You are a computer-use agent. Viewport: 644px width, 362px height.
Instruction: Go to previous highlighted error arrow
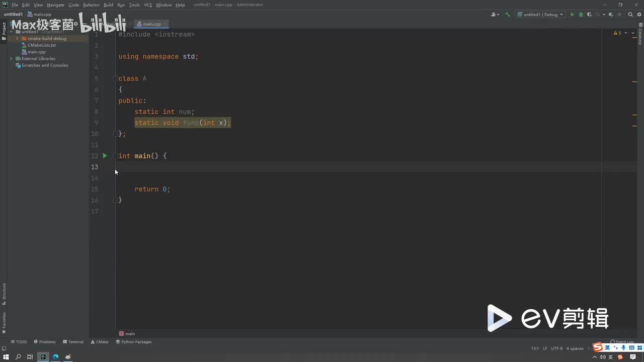coord(626,33)
